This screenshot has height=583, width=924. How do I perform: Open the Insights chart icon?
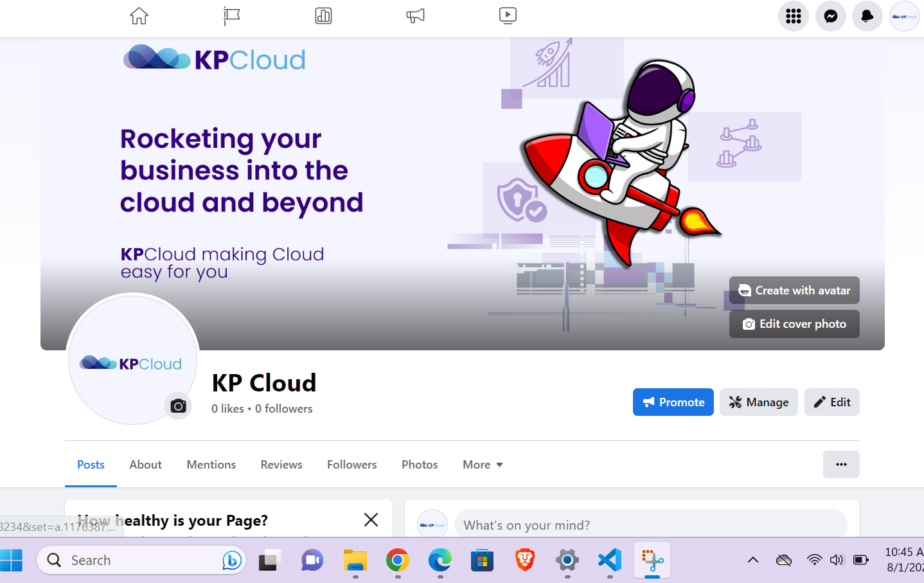(x=323, y=16)
